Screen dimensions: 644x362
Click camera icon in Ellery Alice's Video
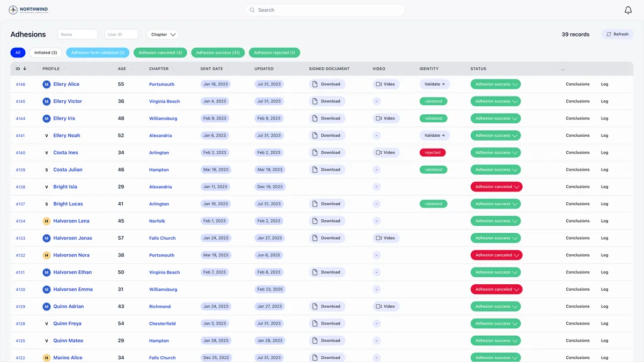(378, 84)
